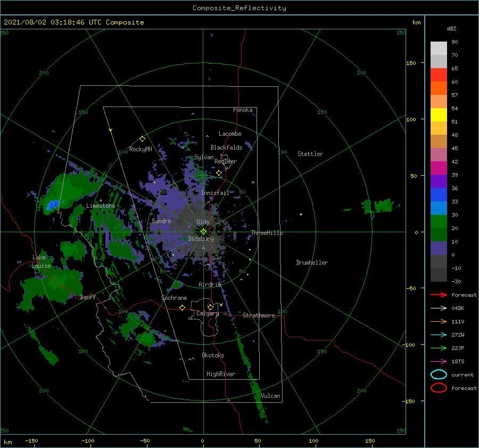Image resolution: width=479 pixels, height=448 pixels.
Task: Click the Sundre town label
Action: coord(162,221)
